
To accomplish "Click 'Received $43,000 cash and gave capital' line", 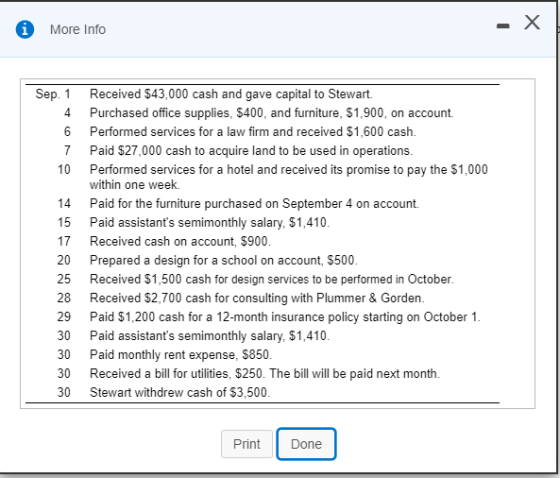I will point(231,94).
